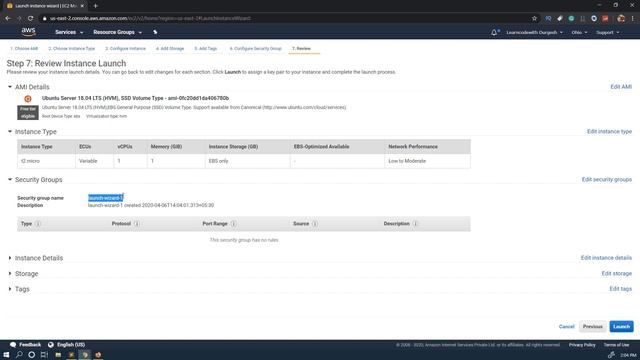Collapse the Instance Type section

pos(10,131)
